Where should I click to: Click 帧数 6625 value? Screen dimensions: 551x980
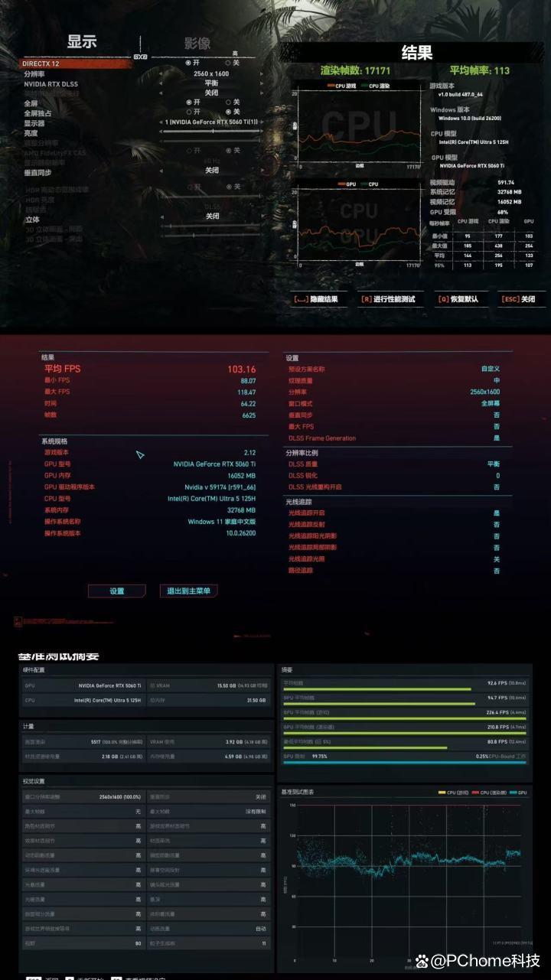[249, 415]
